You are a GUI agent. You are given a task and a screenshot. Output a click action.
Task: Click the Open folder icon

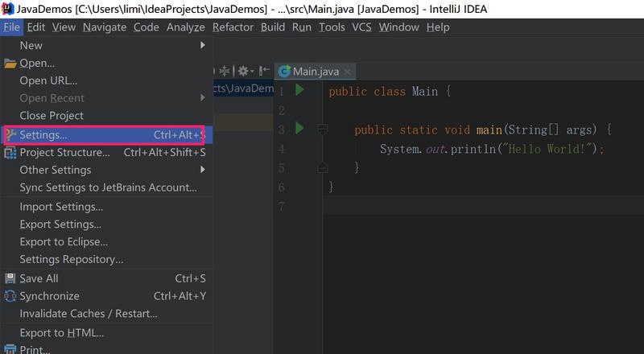(x=10, y=64)
